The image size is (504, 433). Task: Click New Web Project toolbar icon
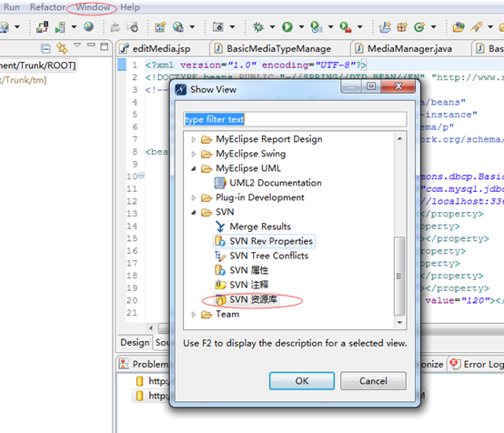click(x=160, y=27)
